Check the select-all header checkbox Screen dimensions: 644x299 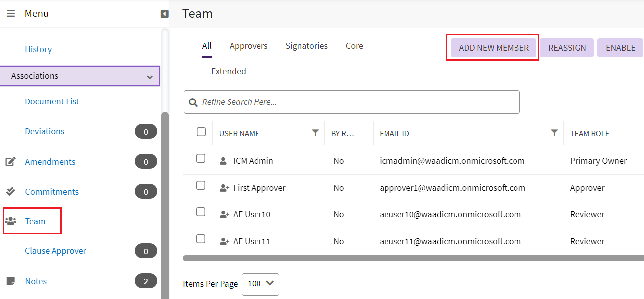tap(201, 132)
